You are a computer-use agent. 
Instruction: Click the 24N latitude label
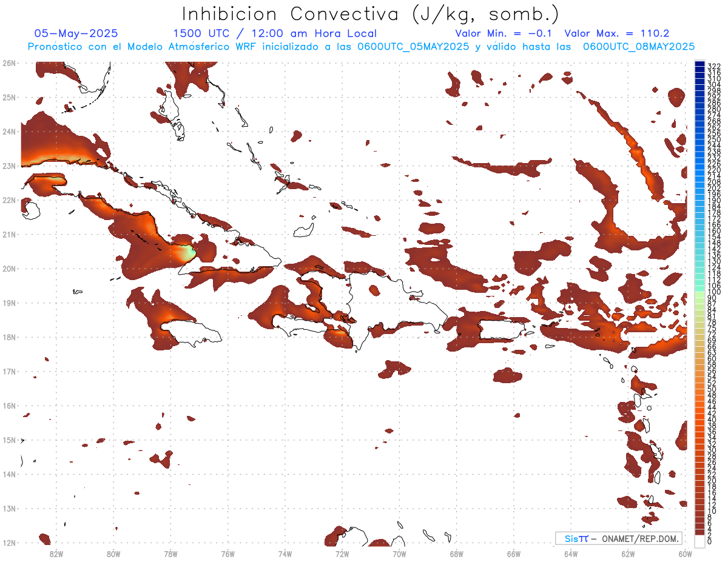(9, 131)
